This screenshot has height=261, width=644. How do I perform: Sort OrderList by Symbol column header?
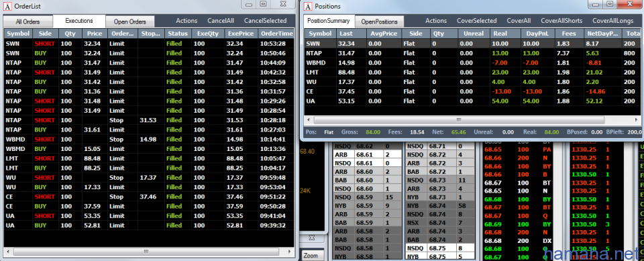point(18,34)
